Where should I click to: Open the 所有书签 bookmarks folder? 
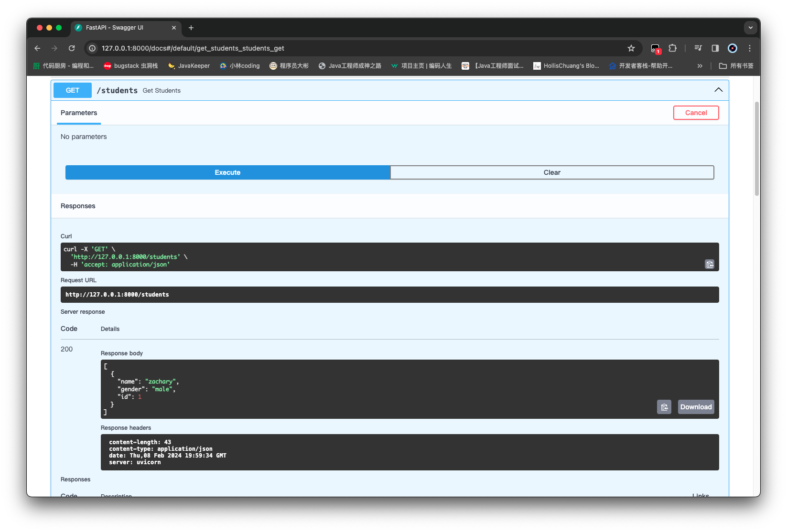point(736,66)
